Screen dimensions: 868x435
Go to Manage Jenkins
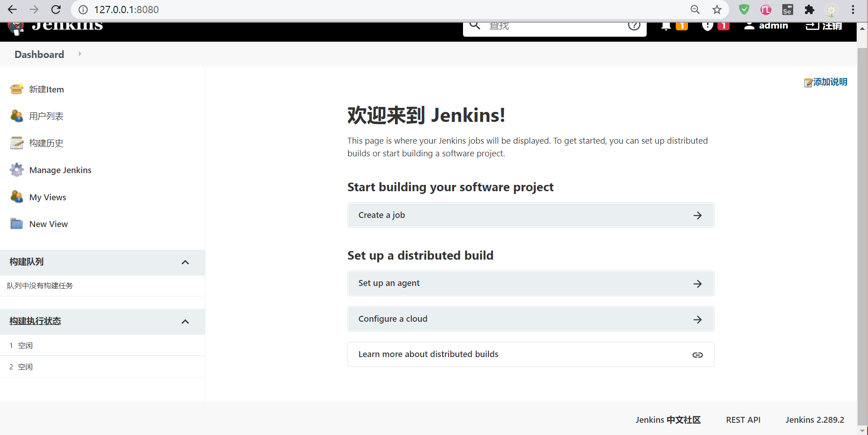pos(60,170)
